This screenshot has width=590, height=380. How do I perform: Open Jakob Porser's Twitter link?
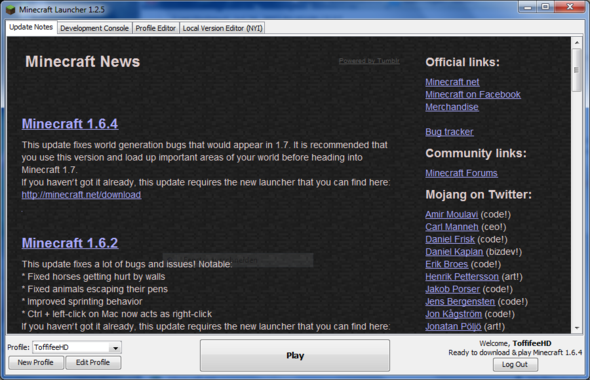453,289
